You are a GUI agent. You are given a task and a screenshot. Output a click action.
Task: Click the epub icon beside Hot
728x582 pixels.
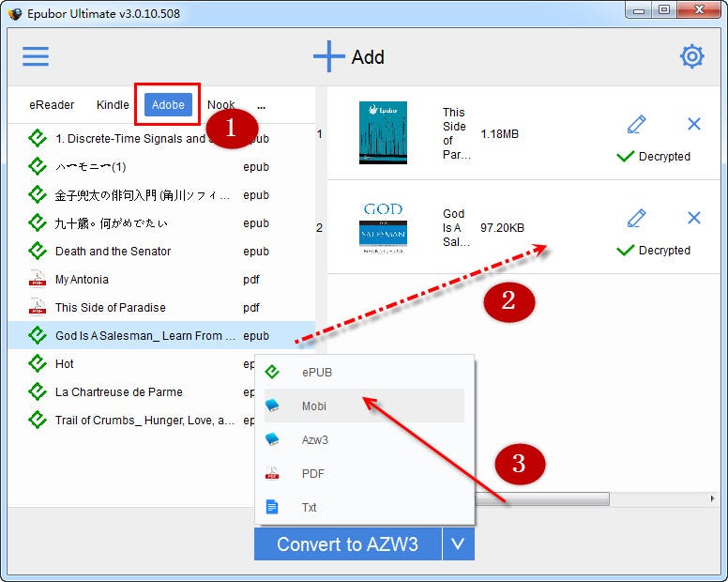[x=38, y=363]
